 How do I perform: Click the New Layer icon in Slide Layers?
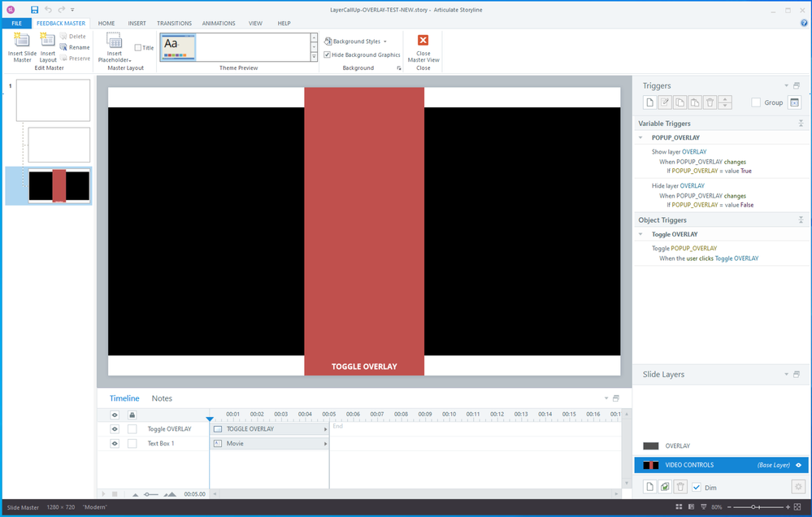[x=649, y=486]
